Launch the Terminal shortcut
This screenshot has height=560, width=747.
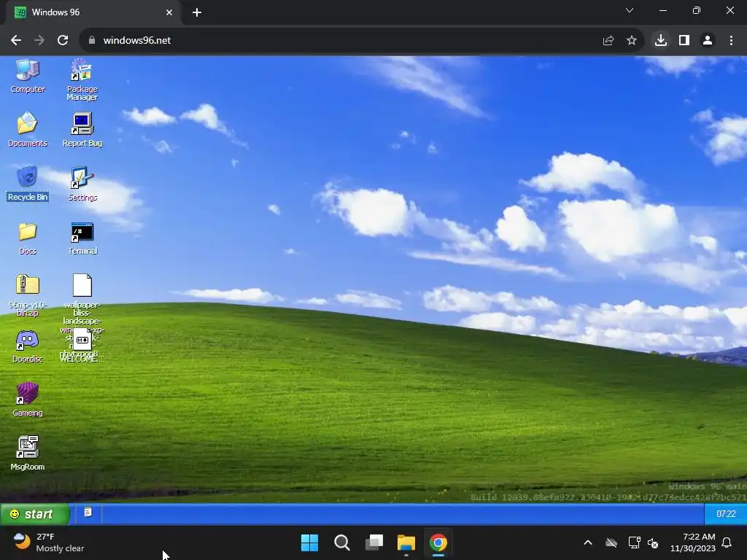tap(82, 238)
